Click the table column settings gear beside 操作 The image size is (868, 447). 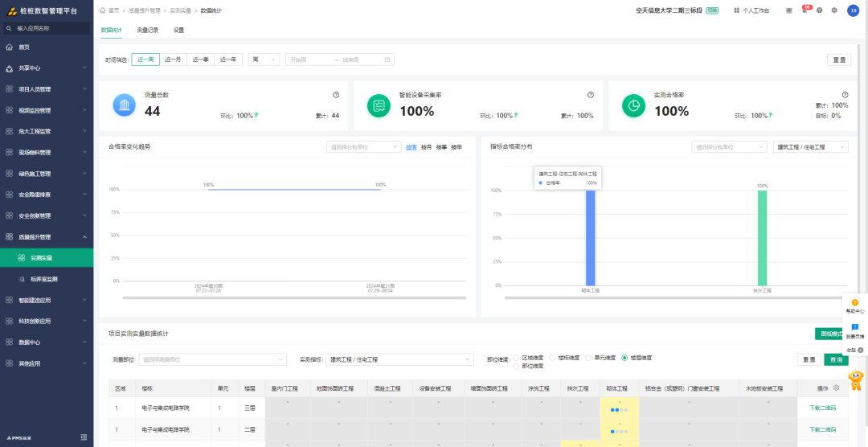tap(836, 388)
